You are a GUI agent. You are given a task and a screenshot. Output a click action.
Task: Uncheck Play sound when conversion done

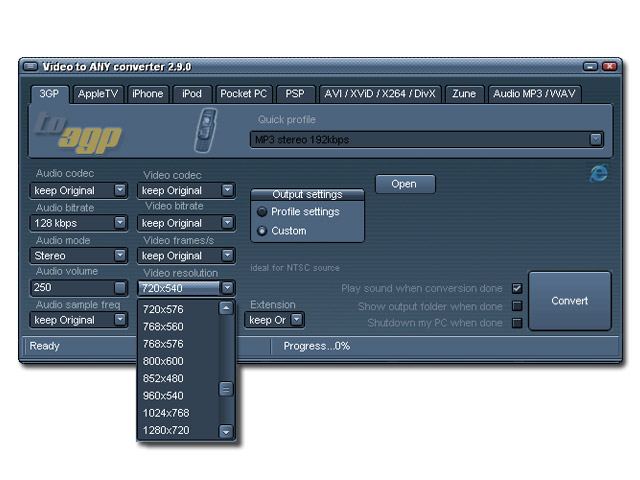[517, 289]
